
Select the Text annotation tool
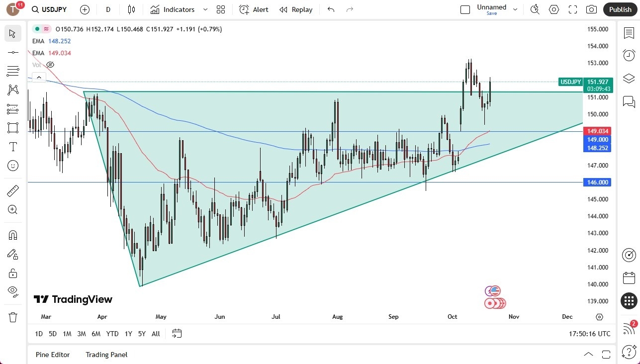point(12,147)
